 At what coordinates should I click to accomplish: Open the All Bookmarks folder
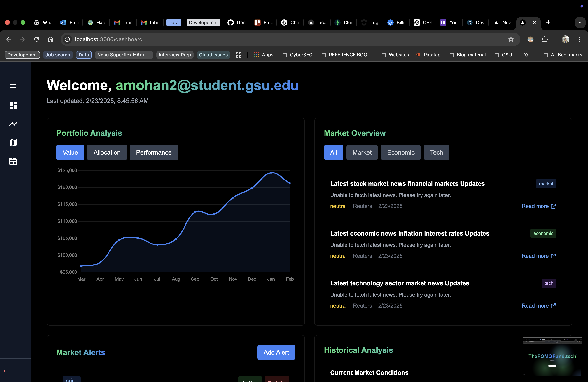pos(562,55)
